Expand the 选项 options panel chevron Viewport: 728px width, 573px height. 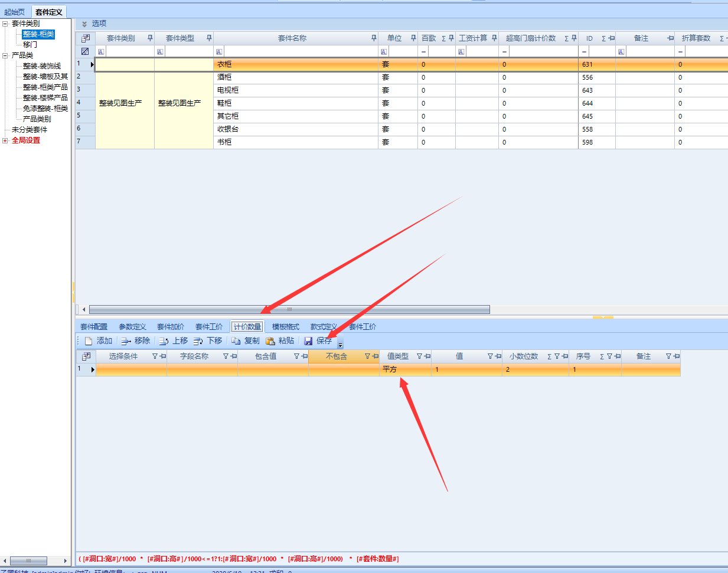[x=84, y=24]
